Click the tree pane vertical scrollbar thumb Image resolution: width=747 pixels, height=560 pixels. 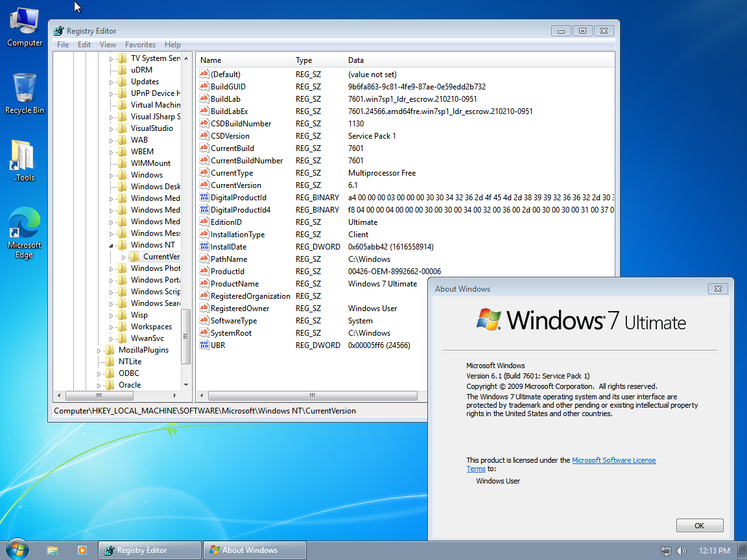click(186, 336)
